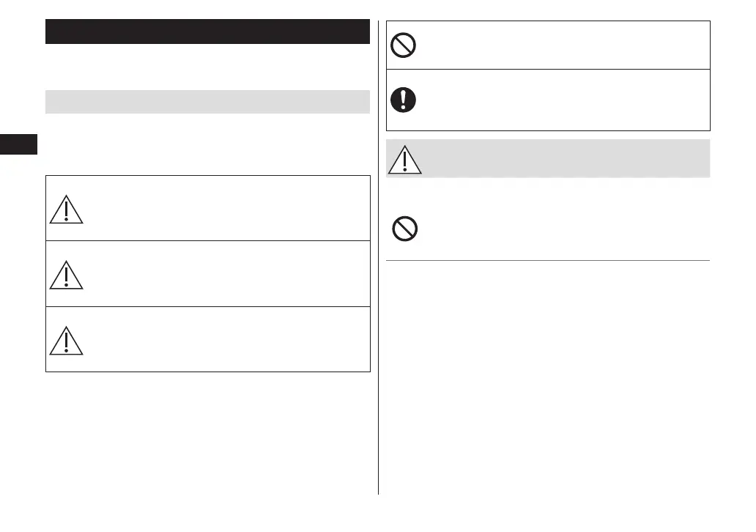Viewport: 756px width, 532px height.
Task: Click the black tab marker on left edge
Action: pos(19,144)
